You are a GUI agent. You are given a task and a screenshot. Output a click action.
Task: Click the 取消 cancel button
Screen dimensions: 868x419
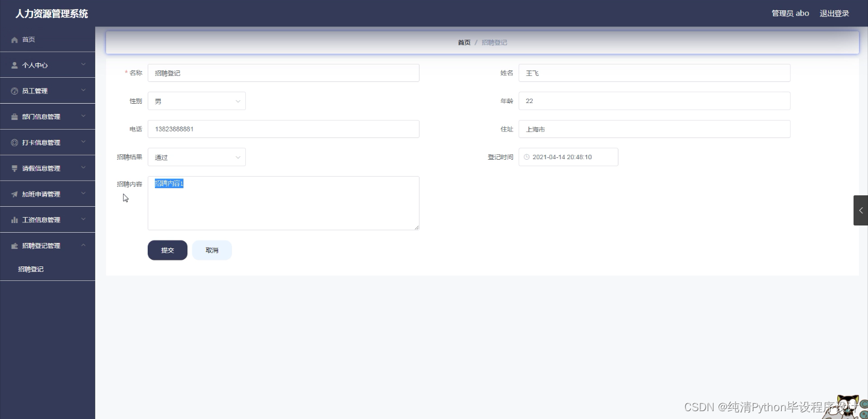(x=212, y=250)
